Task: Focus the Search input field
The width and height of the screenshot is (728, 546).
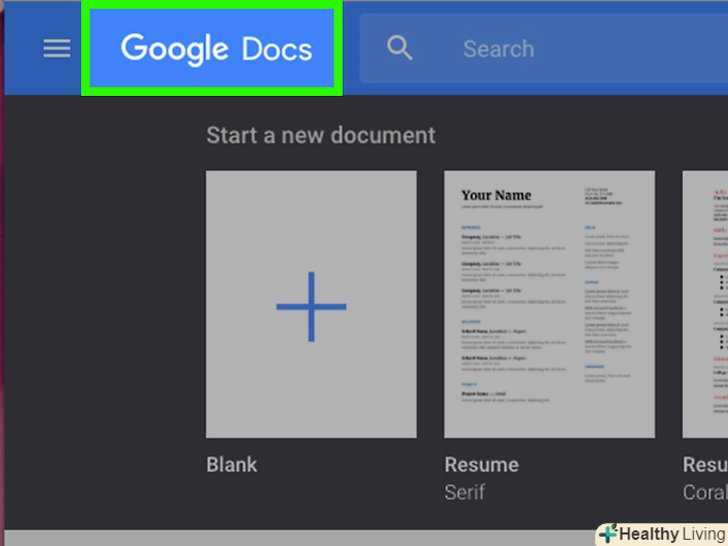Action: [543, 48]
